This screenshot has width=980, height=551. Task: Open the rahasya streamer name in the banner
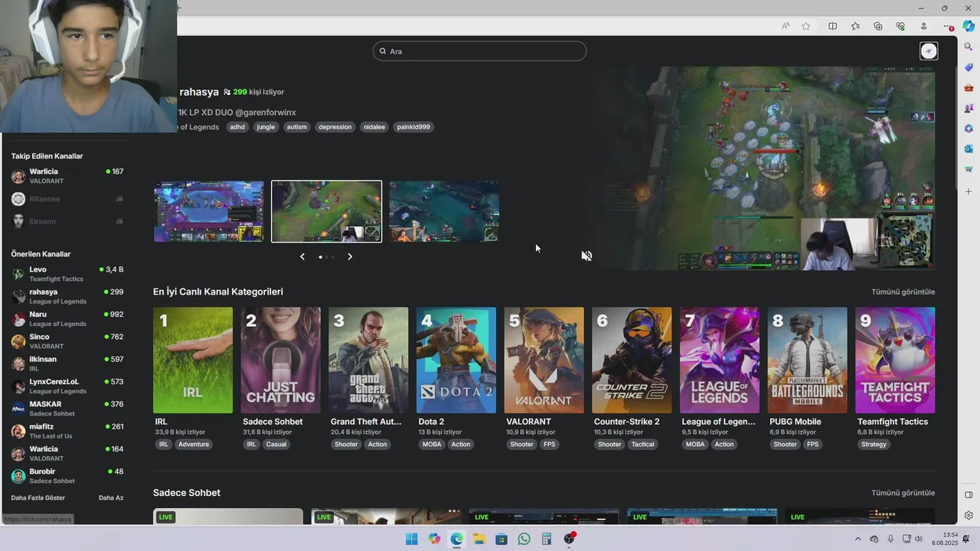(x=199, y=92)
